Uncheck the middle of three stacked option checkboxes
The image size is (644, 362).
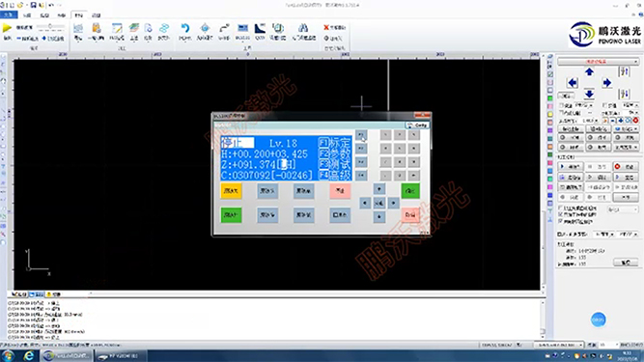560,214
